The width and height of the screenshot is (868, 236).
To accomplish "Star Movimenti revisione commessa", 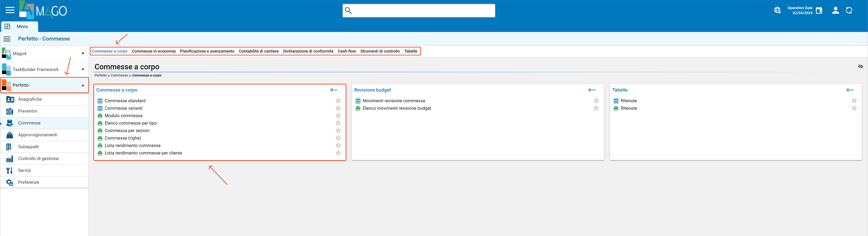I will pyautogui.click(x=596, y=101).
